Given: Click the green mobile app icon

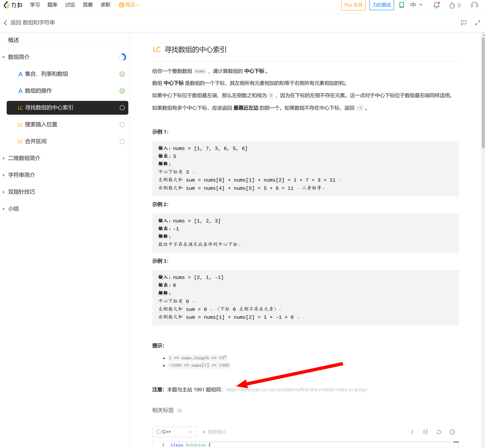Looking at the screenshot, I should coord(402,5).
